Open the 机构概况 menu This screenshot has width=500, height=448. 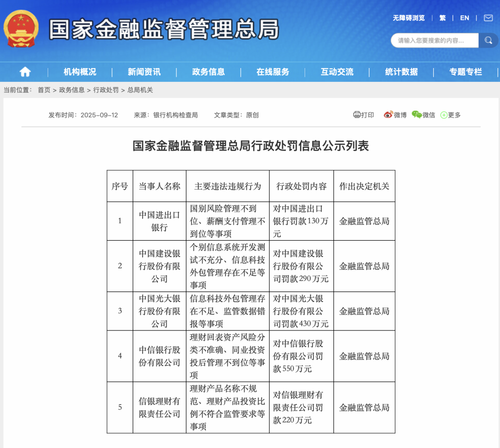[x=80, y=72]
